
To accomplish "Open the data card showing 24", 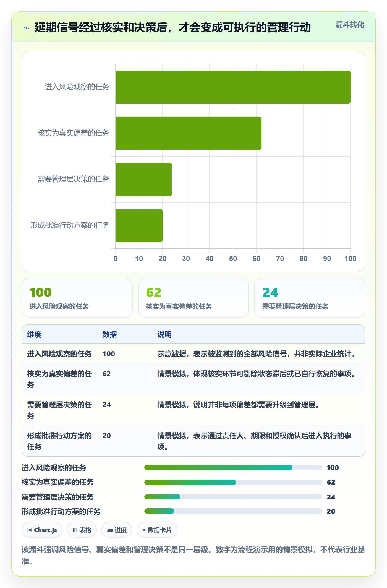I will (310, 298).
